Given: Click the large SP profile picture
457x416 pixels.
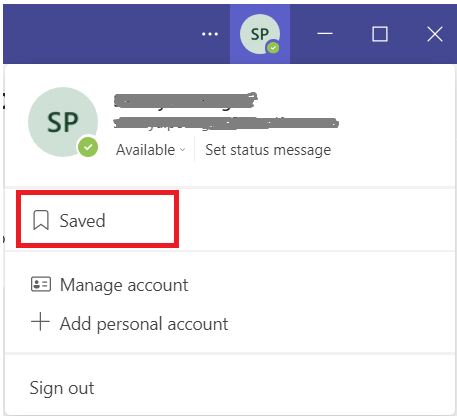Looking at the screenshot, I should tap(63, 122).
